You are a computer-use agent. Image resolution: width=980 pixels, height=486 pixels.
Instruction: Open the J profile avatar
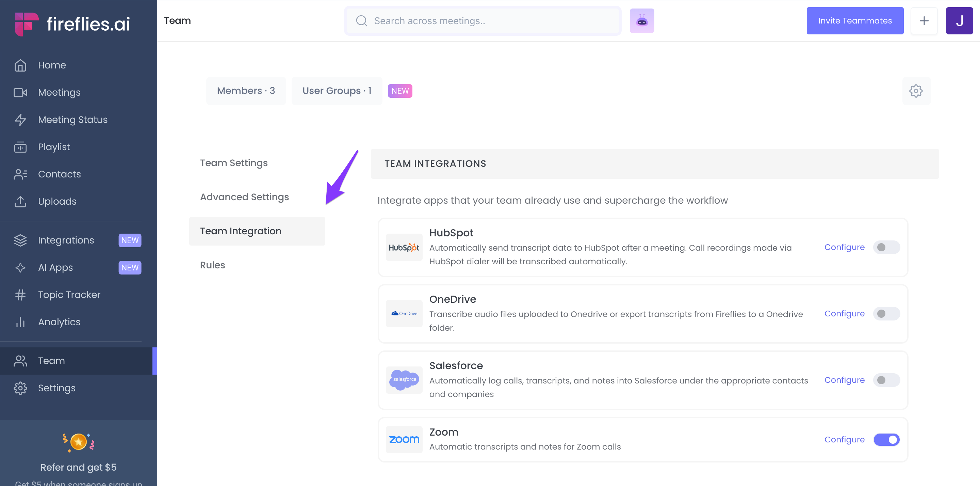pyautogui.click(x=959, y=20)
